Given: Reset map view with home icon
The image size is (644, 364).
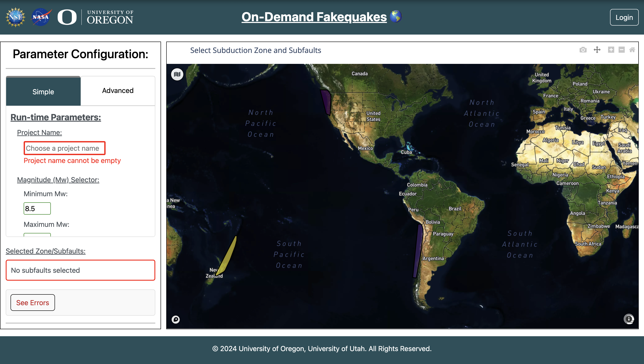Looking at the screenshot, I should (632, 50).
